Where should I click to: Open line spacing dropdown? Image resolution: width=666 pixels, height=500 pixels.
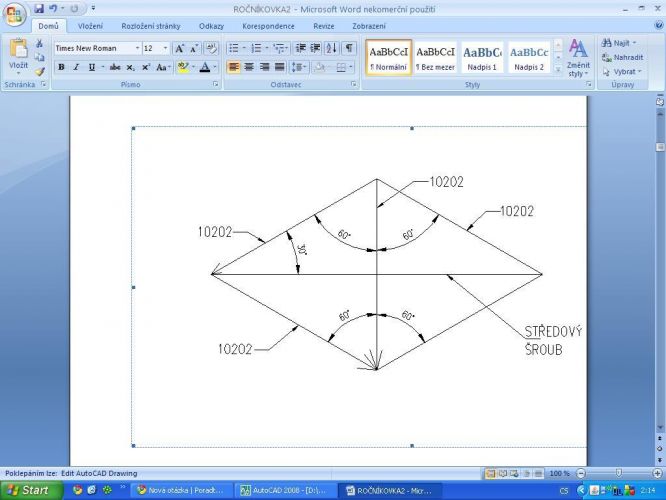[x=299, y=67]
